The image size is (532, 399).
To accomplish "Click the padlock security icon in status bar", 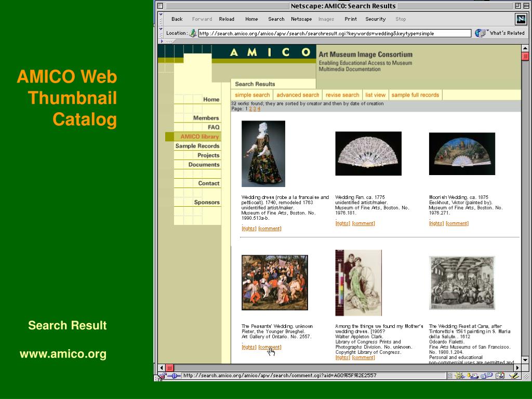I will [x=163, y=376].
